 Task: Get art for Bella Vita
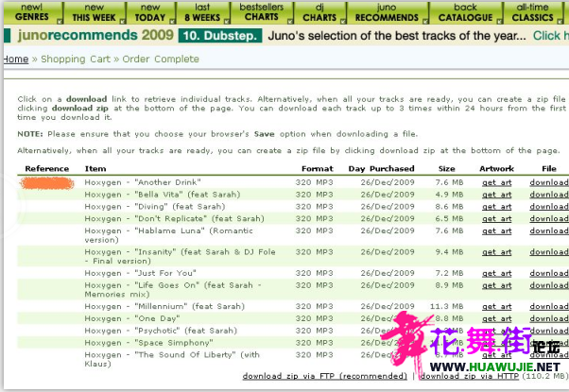pos(497,195)
